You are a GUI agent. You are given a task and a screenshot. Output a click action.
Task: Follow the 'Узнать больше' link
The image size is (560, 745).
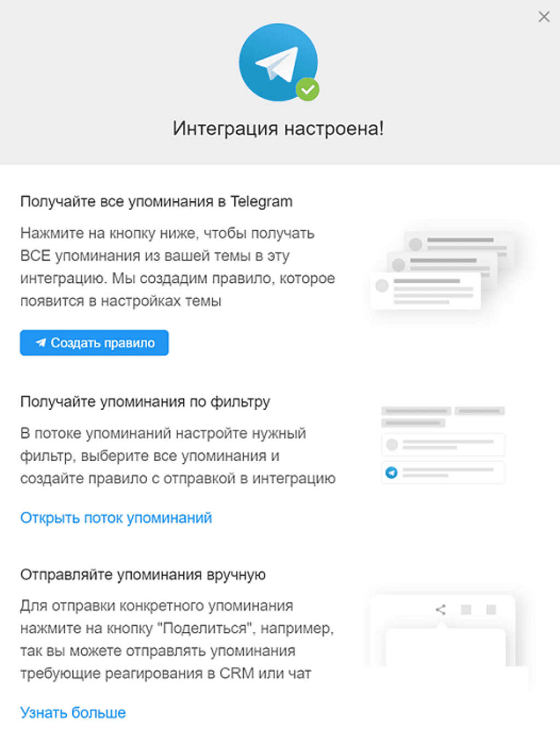[73, 712]
